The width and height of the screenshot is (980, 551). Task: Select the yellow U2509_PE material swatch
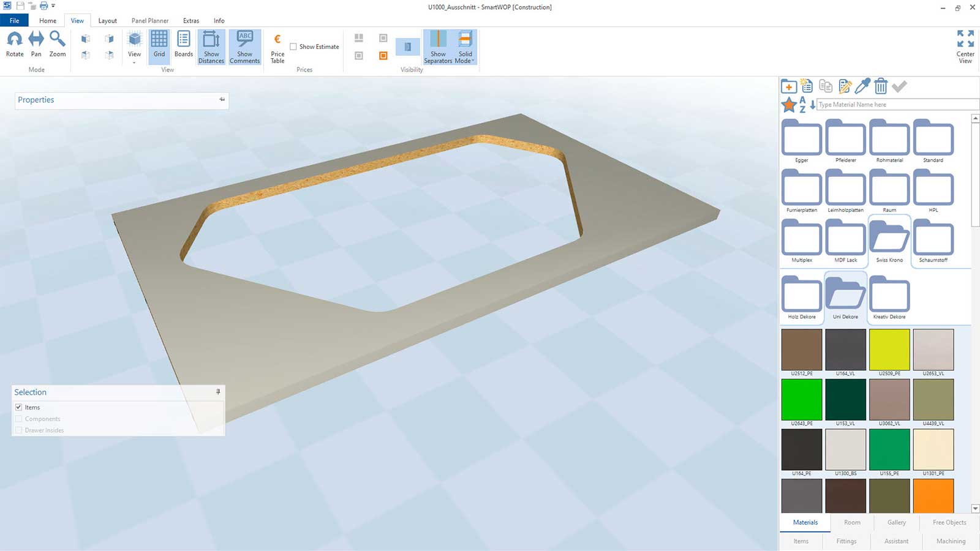click(889, 350)
